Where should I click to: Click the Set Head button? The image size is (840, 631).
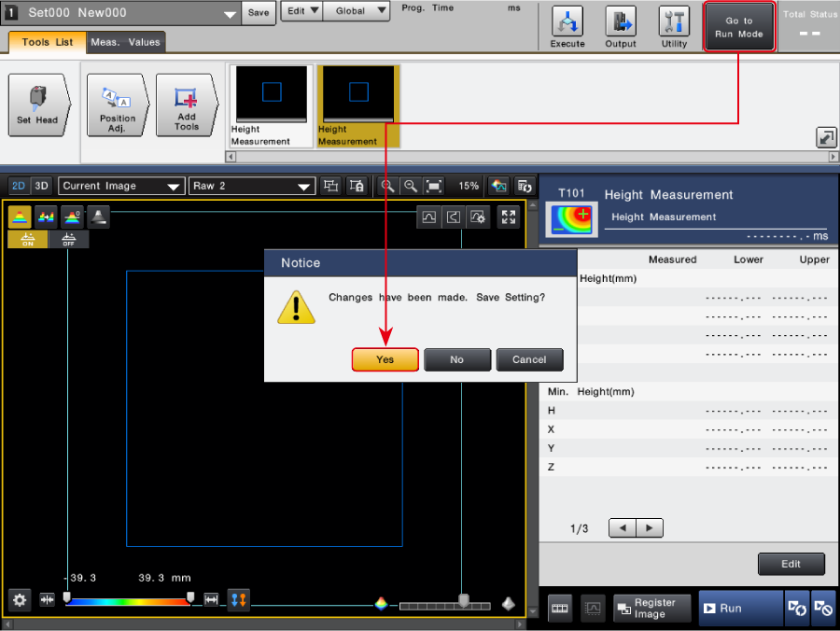(x=37, y=105)
